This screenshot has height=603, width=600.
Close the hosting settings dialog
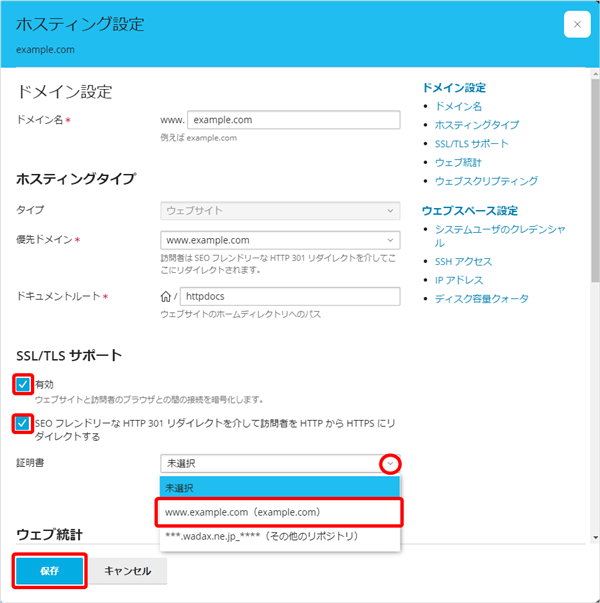576,25
